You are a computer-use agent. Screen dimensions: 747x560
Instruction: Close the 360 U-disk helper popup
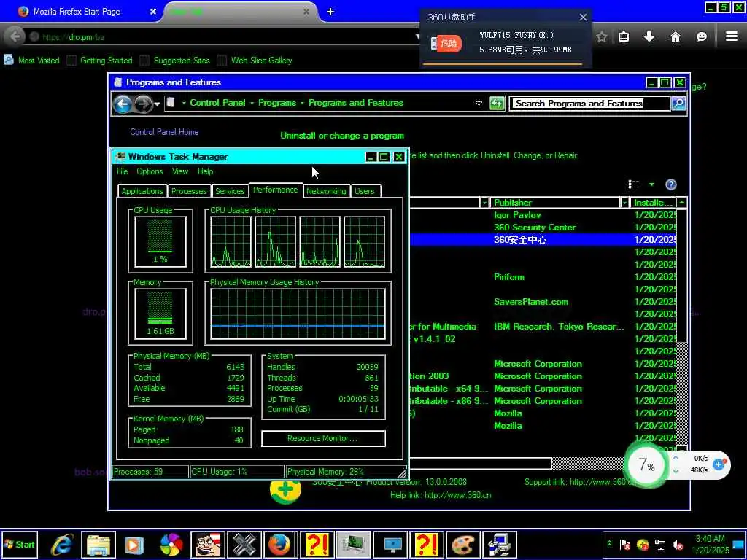coord(583,17)
